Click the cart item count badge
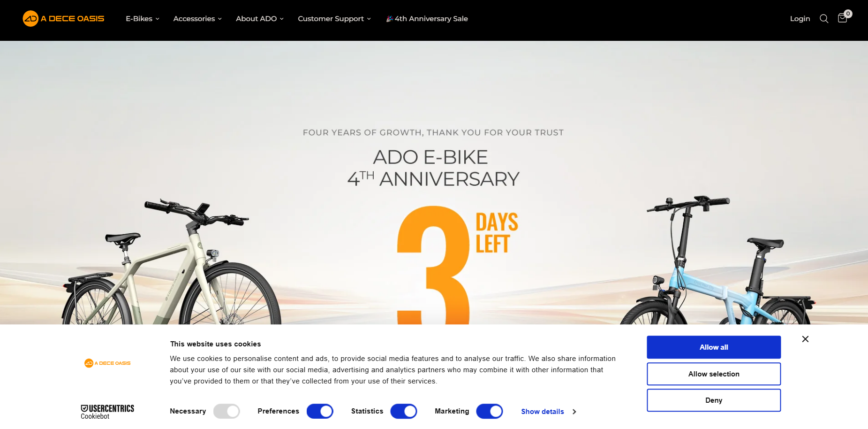 point(848,14)
